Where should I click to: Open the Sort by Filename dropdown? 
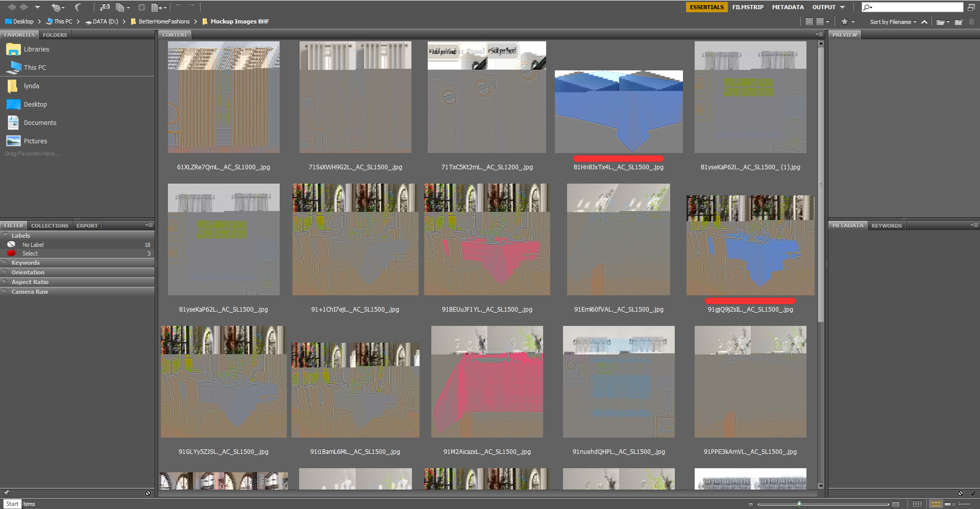click(x=893, y=22)
